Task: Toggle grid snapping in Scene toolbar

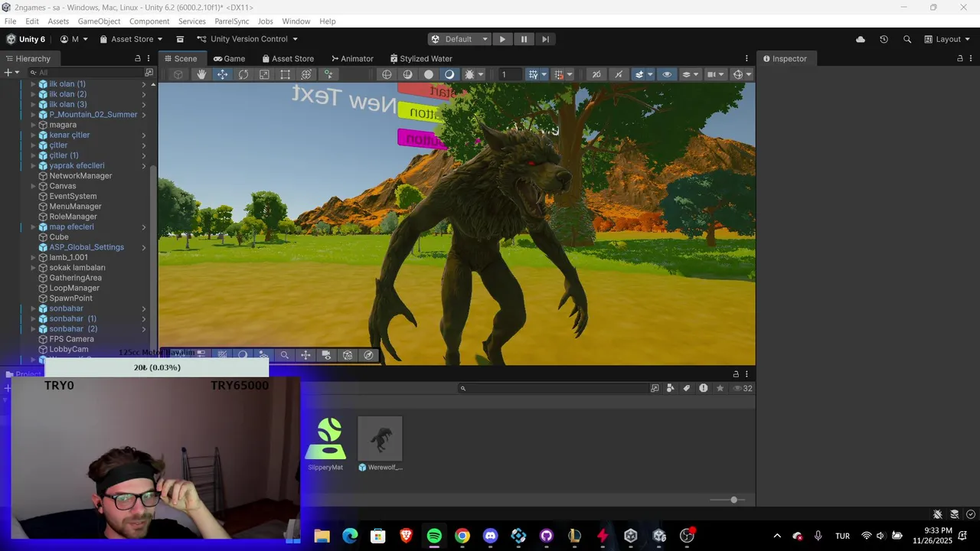Action: (533, 74)
